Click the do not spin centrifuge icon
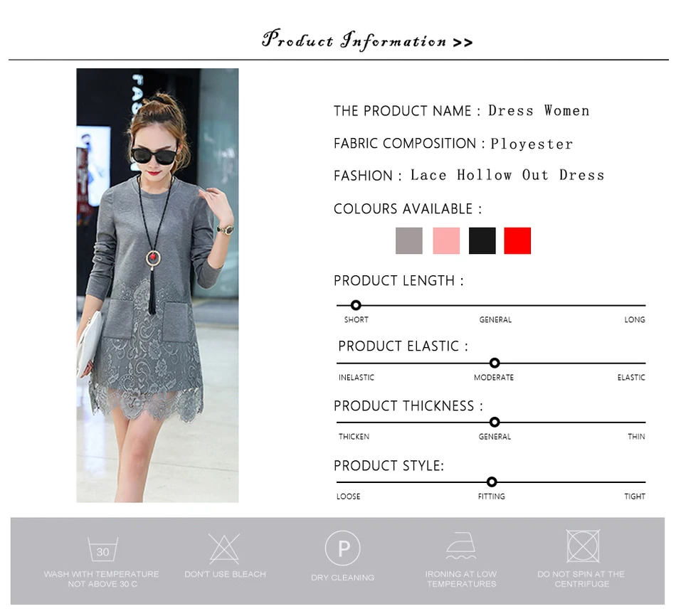 583,546
